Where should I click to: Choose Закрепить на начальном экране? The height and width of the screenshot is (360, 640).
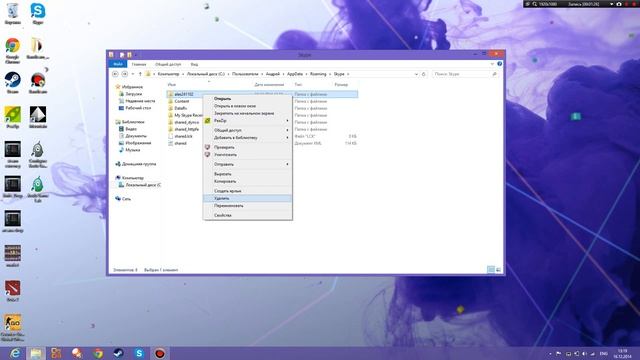(x=247, y=113)
